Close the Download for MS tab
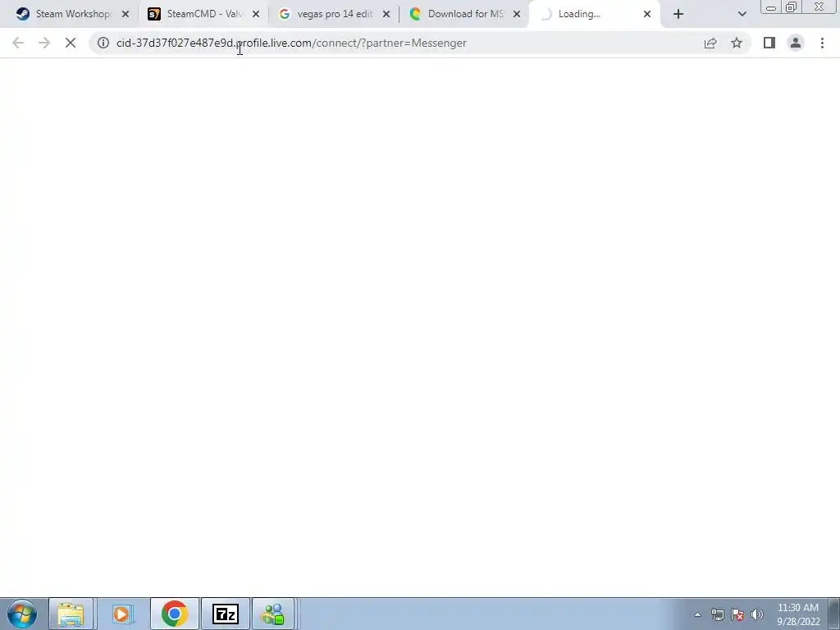The width and height of the screenshot is (840, 630). click(517, 15)
